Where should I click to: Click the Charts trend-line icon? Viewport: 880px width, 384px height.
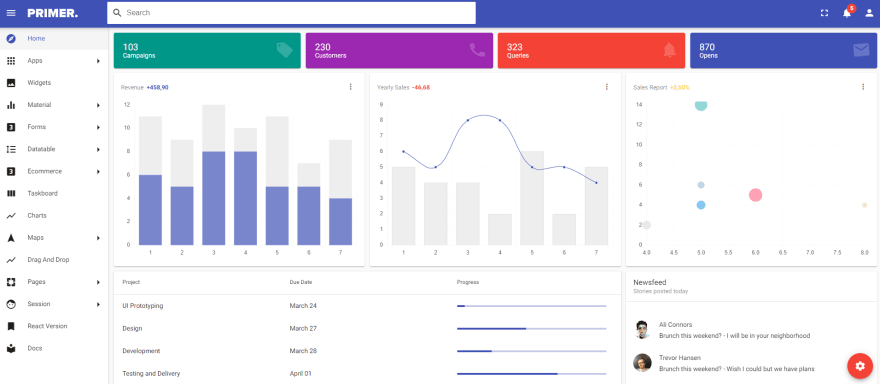pos(11,216)
